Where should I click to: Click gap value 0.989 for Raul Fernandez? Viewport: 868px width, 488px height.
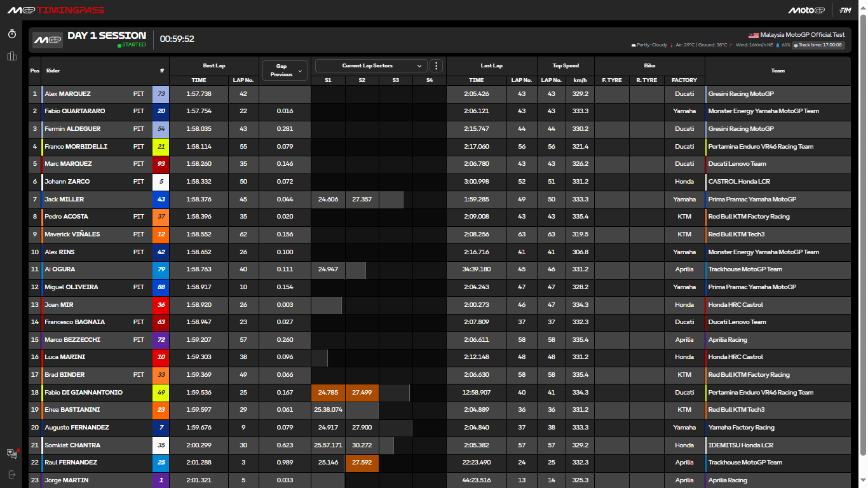pyautogui.click(x=285, y=463)
